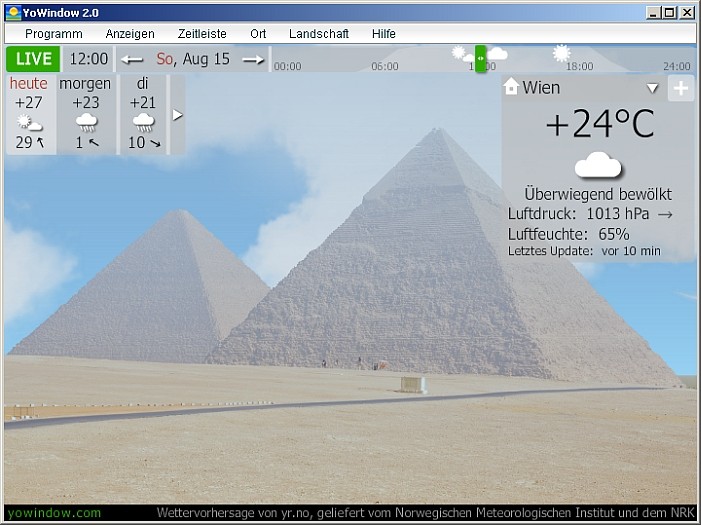The width and height of the screenshot is (701, 525).
Task: Go to previous day with left arrow
Action: coord(132,60)
